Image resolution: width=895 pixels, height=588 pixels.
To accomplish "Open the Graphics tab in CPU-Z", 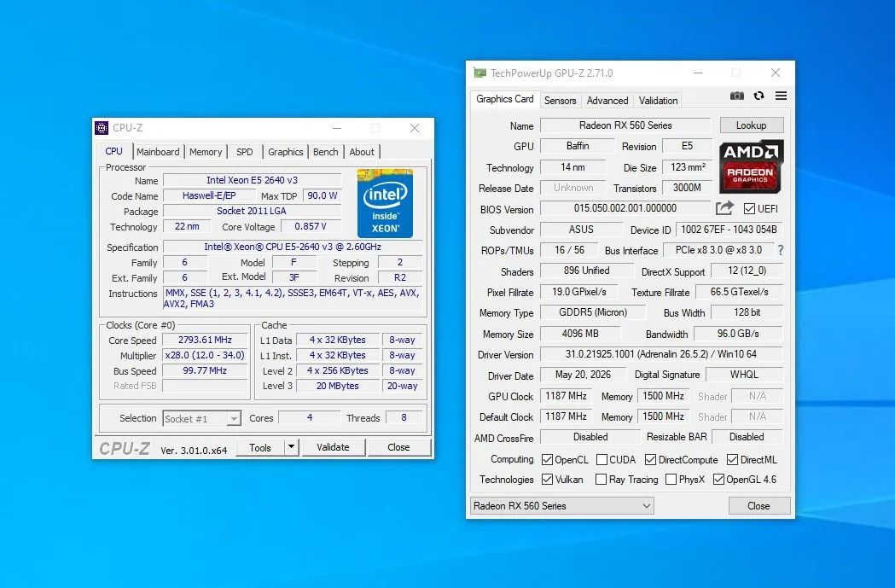I will tap(286, 152).
